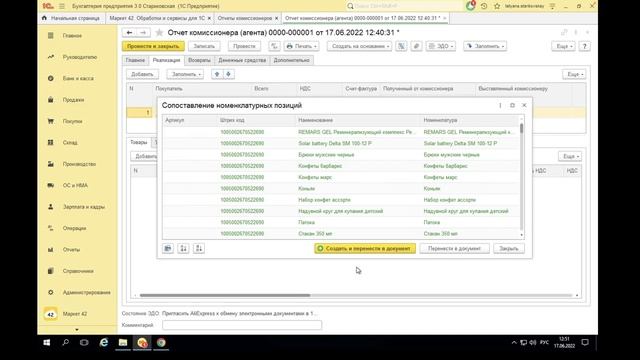The image size is (640, 360).
Task: Click Провести и закрыть button
Action: 153,46
